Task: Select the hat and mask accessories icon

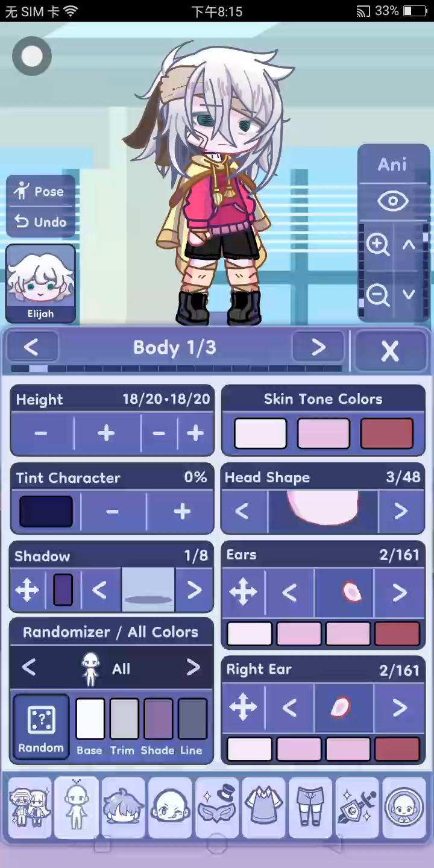Action: pyautogui.click(x=218, y=807)
